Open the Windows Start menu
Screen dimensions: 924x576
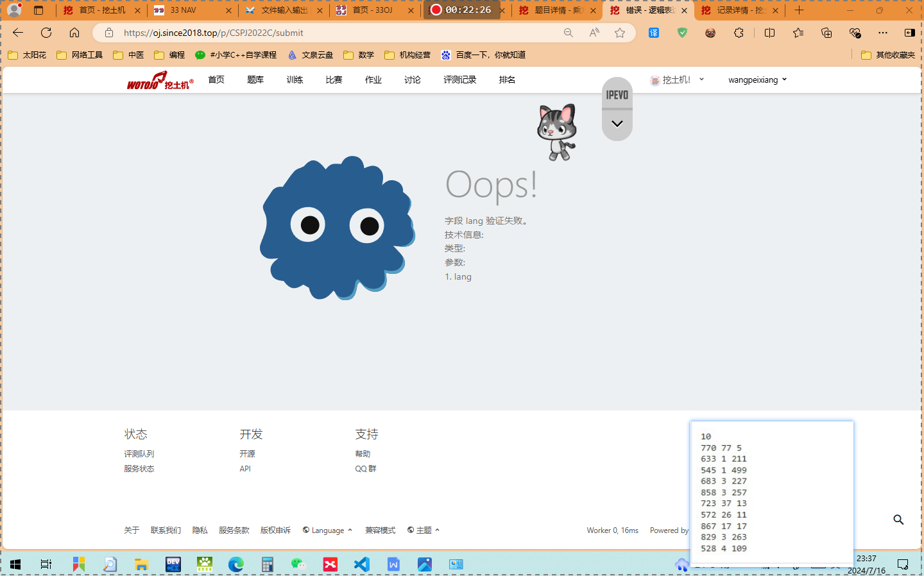tap(15, 564)
